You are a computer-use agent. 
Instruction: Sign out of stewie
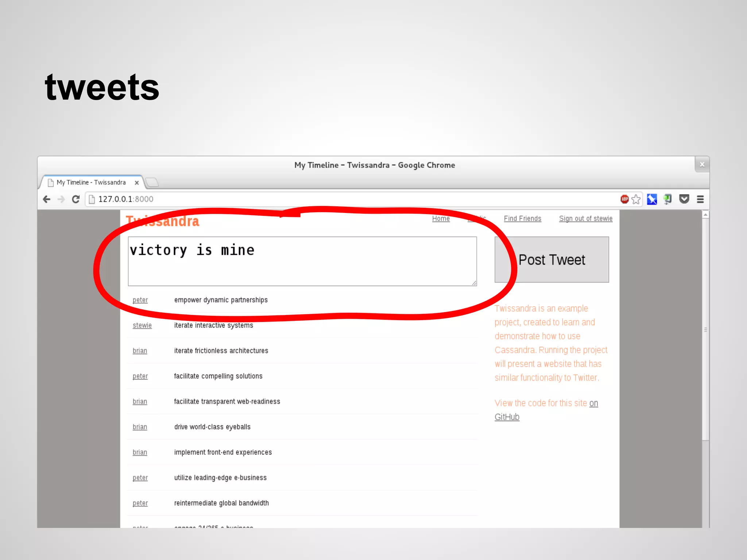coord(585,218)
